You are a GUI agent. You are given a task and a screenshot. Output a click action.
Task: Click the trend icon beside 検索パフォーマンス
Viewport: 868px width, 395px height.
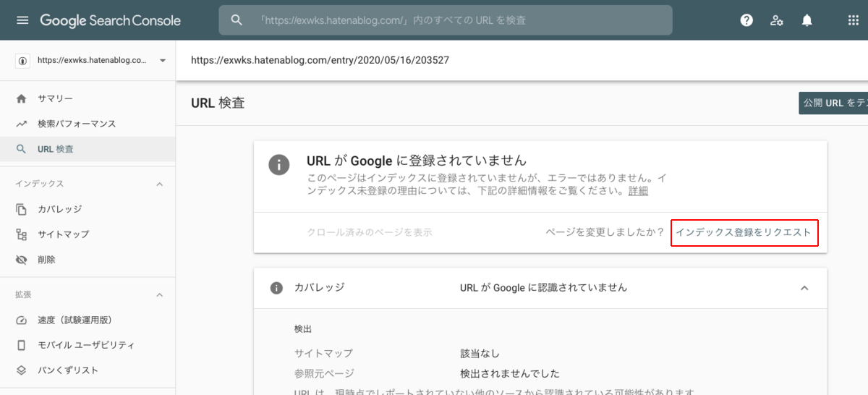(x=22, y=124)
